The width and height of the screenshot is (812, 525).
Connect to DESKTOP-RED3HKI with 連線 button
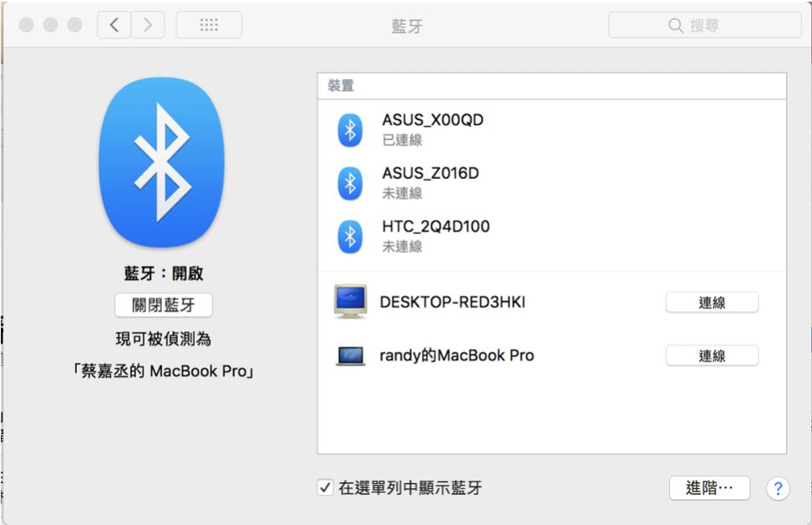pos(712,303)
